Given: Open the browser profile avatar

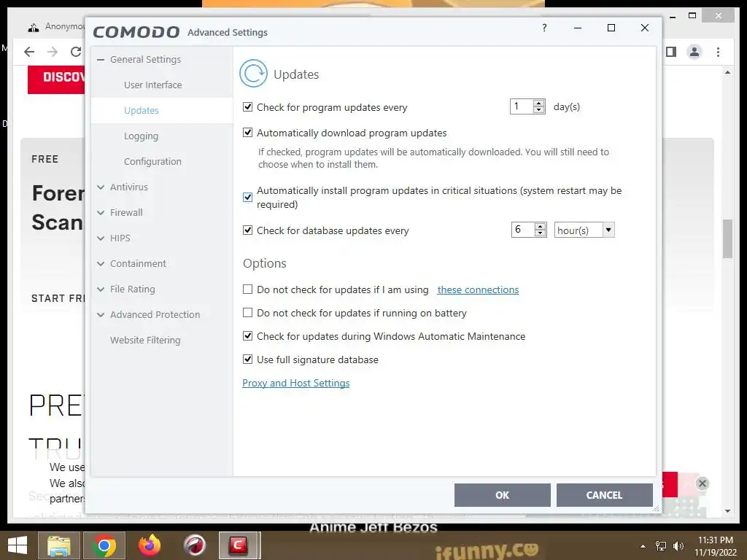Looking at the screenshot, I should tap(694, 52).
